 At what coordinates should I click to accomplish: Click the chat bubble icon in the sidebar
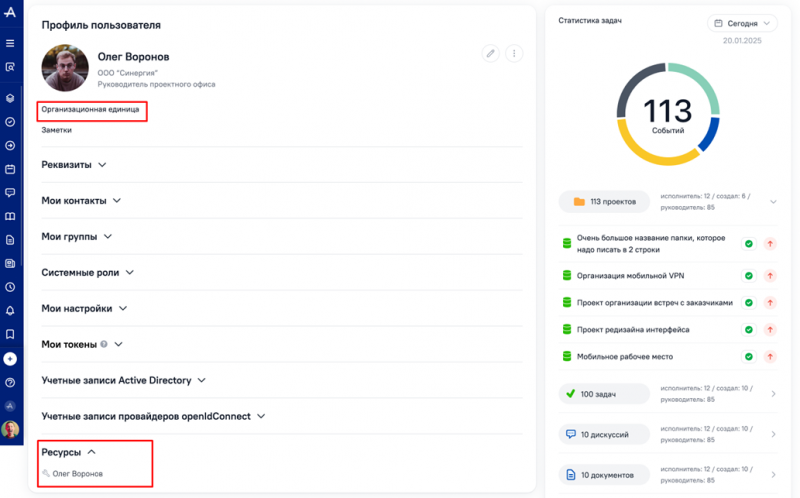click(10, 192)
